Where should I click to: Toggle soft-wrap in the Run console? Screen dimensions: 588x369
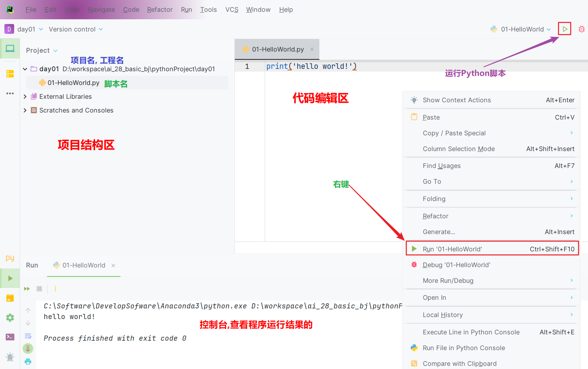coord(28,336)
